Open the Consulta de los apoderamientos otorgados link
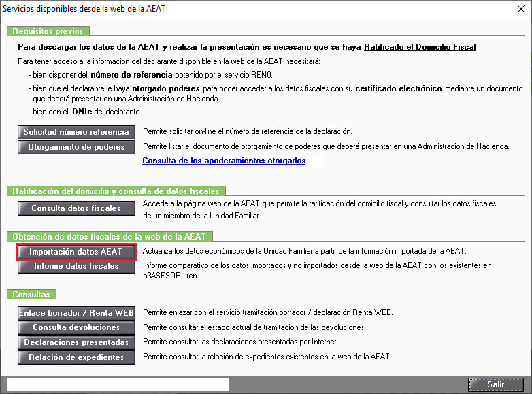This screenshot has width=532, height=394. click(224, 161)
